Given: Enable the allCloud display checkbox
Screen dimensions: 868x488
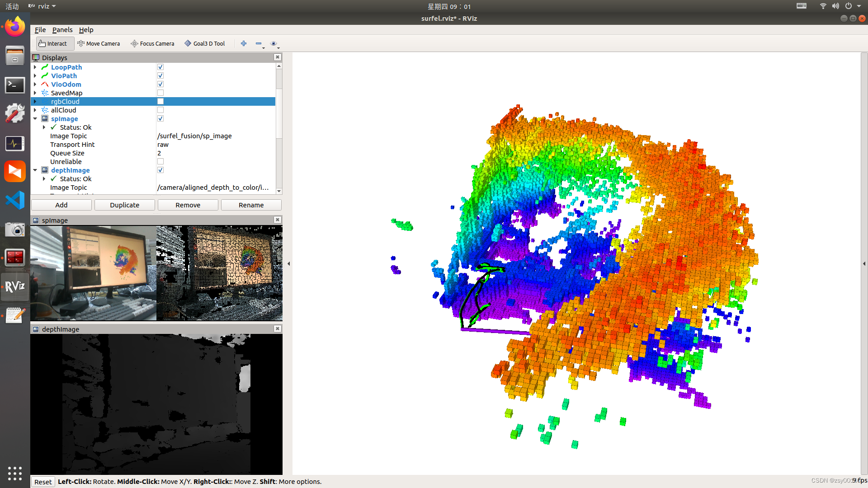Looking at the screenshot, I should click(160, 110).
